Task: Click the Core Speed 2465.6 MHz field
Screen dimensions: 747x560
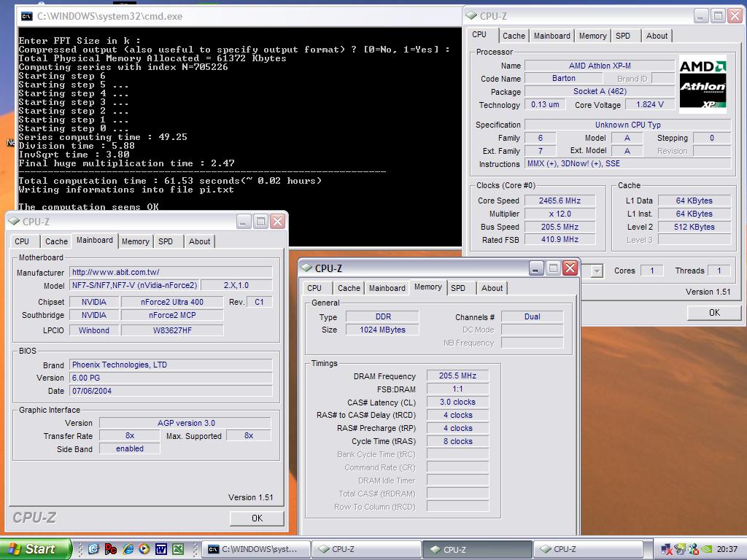Action: [x=560, y=201]
